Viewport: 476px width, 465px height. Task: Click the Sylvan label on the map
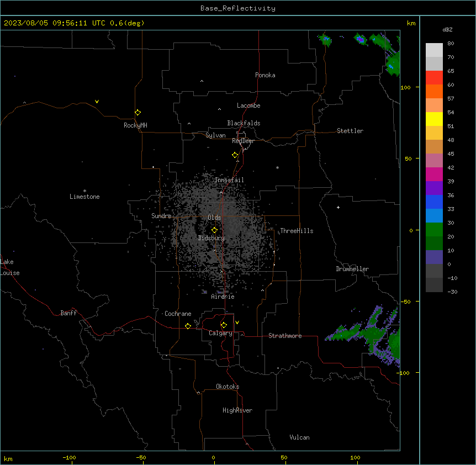(x=215, y=135)
